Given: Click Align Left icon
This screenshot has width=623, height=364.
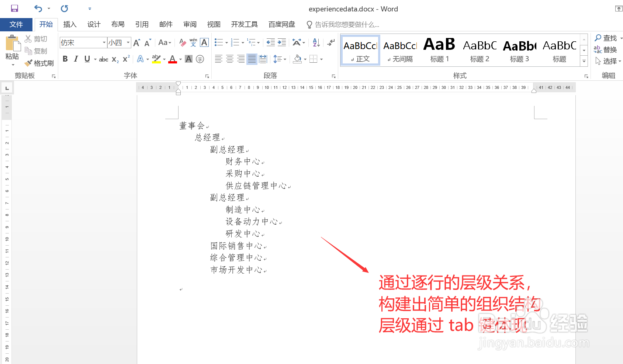Looking at the screenshot, I should coord(218,59).
